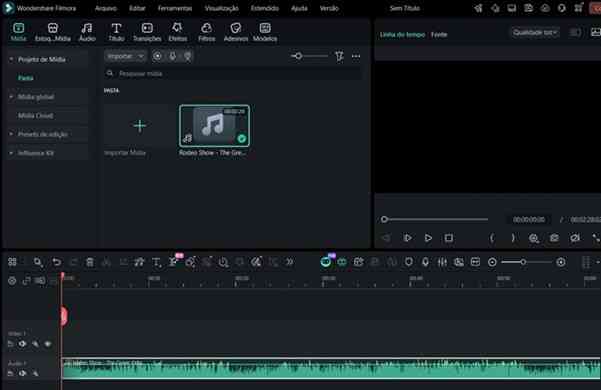Open the timeline layout grid icon
The image size is (601, 390).
(x=12, y=262)
